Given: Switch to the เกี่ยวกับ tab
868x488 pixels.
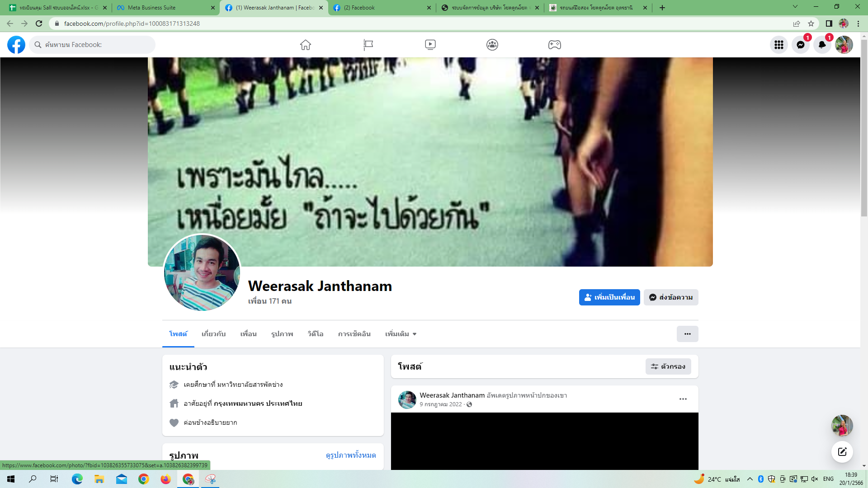Looking at the screenshot, I should (213, 334).
